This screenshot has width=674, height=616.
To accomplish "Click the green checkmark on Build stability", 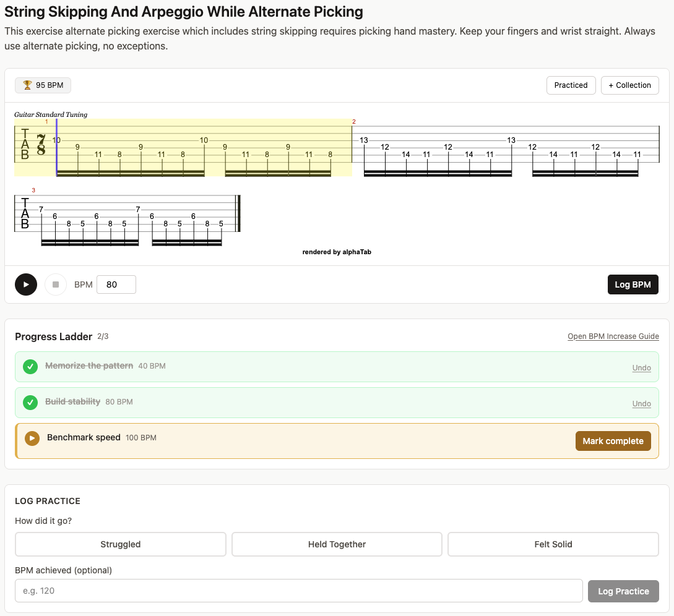I will (30, 403).
